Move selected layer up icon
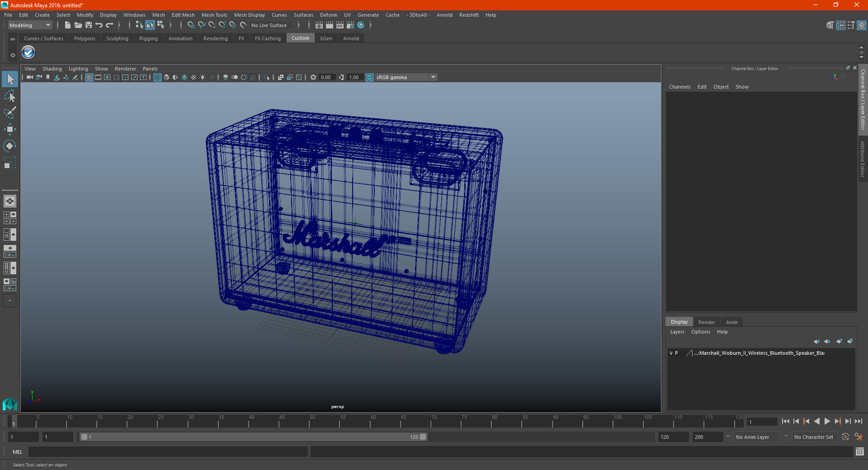 click(816, 341)
